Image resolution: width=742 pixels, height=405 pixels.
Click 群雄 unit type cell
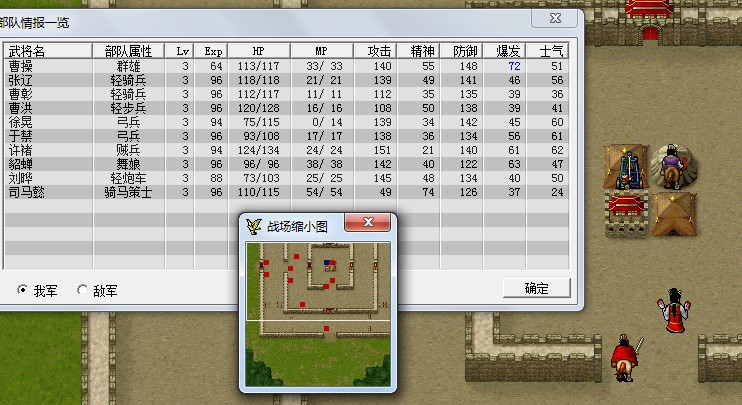pos(129,66)
